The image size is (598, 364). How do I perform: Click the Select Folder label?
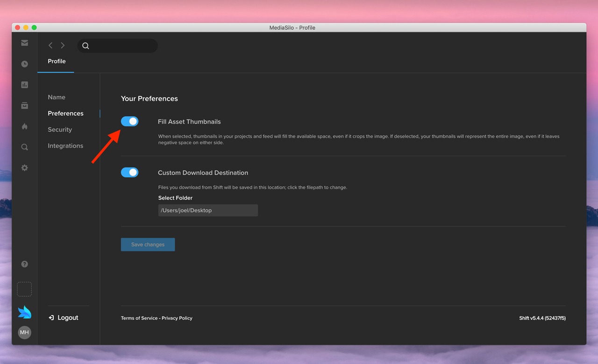[175, 198]
